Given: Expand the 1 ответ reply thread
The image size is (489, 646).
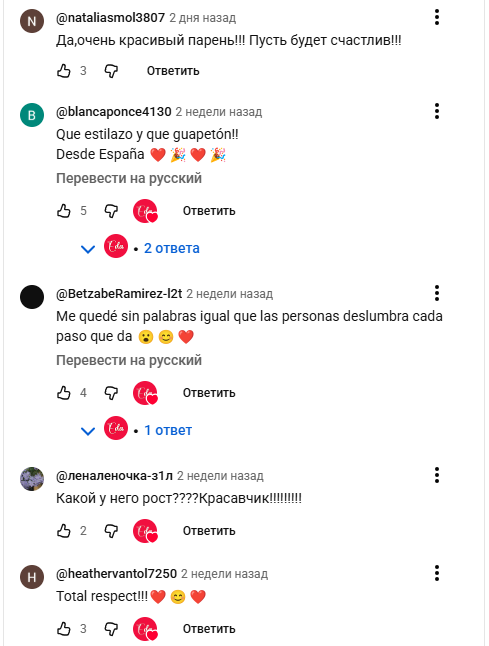Looking at the screenshot, I should tap(168, 430).
